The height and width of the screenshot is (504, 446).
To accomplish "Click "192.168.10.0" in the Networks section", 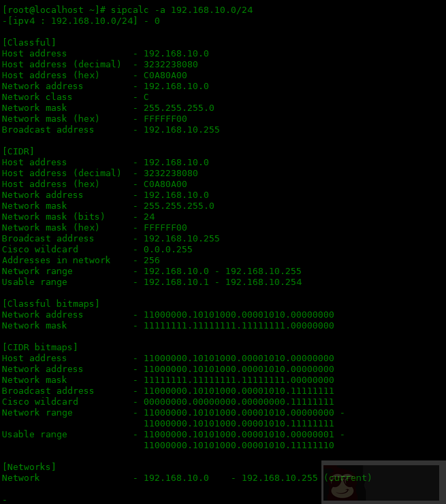I will [x=176, y=478].
